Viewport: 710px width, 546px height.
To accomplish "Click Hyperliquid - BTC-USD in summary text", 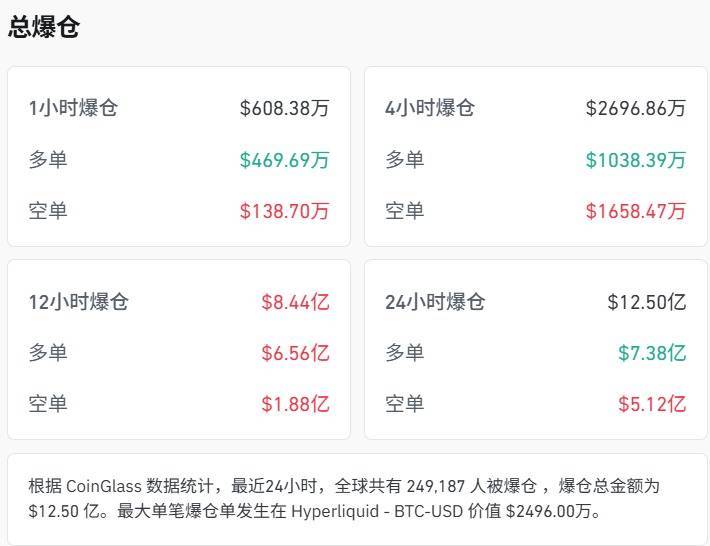I will pos(377,512).
